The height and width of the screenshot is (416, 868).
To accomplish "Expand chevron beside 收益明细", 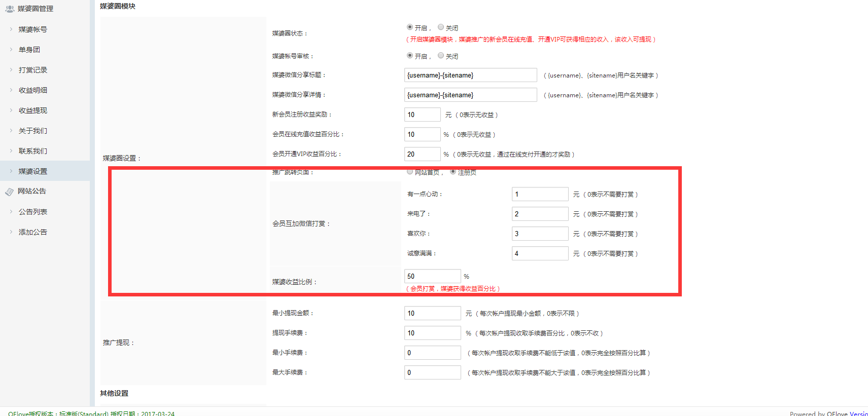I will (x=11, y=90).
